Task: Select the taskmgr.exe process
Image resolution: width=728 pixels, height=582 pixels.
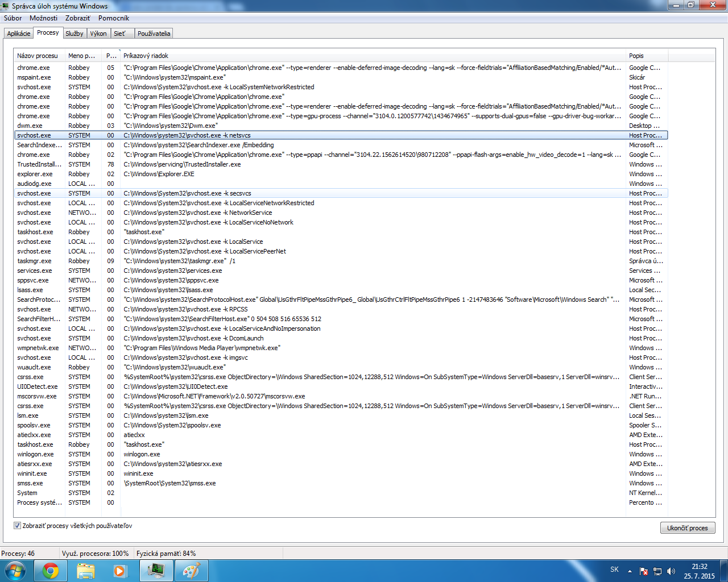Action: [341, 261]
